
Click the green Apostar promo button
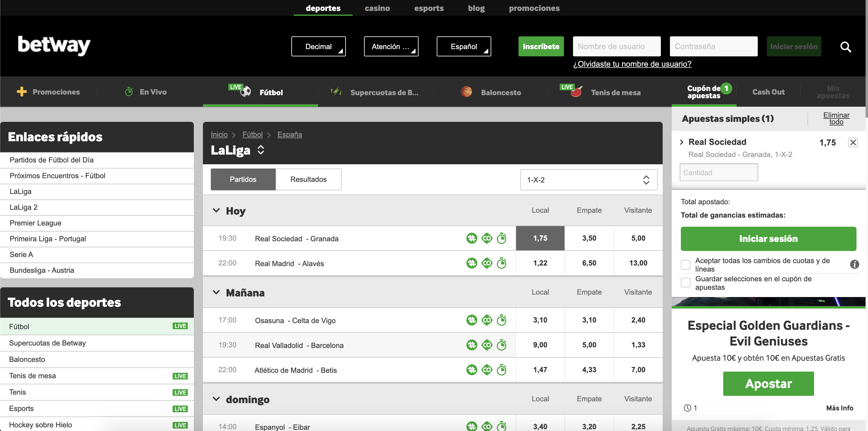[768, 384]
